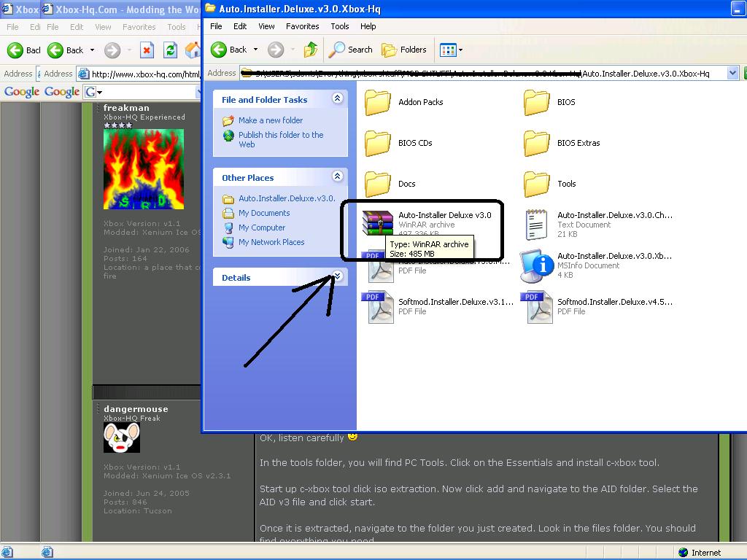Open the Tools menu in Explorer
747x560 pixels.
(x=340, y=26)
